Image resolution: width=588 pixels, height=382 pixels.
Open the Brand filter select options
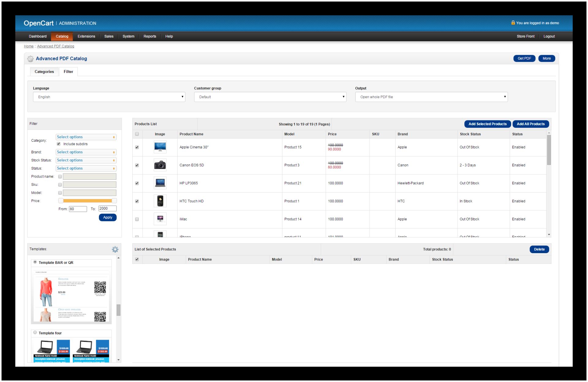(x=86, y=152)
